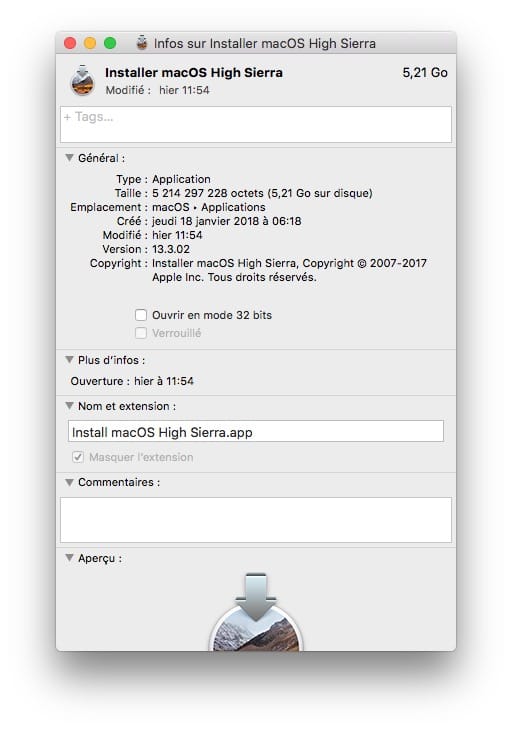This screenshot has width=512, height=731.
Task: Collapse the Nom et extension section
Action: pyautogui.click(x=69, y=406)
